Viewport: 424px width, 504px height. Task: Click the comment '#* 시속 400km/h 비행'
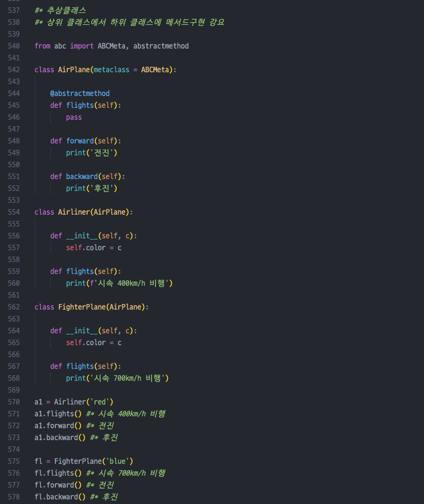[126, 414]
